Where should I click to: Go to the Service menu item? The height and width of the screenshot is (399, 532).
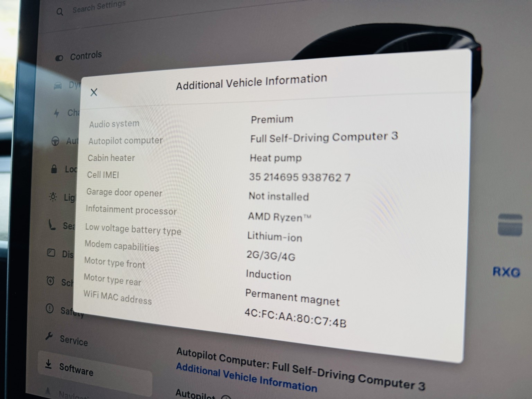(x=73, y=340)
